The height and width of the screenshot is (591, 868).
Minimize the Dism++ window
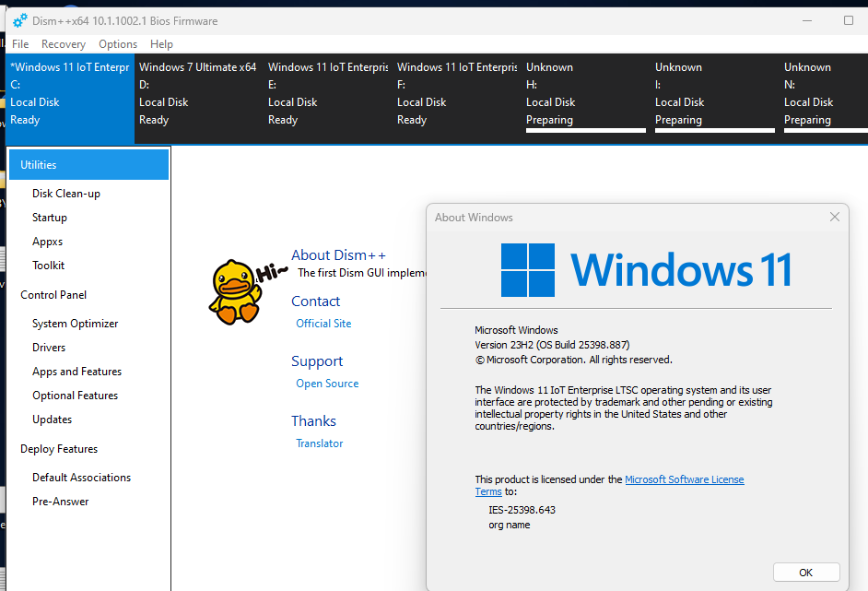(x=807, y=21)
